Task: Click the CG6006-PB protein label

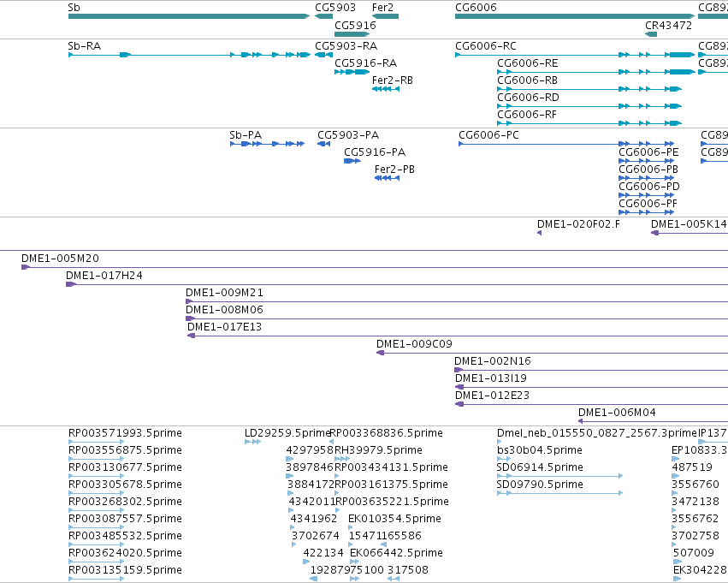Action: click(648, 170)
